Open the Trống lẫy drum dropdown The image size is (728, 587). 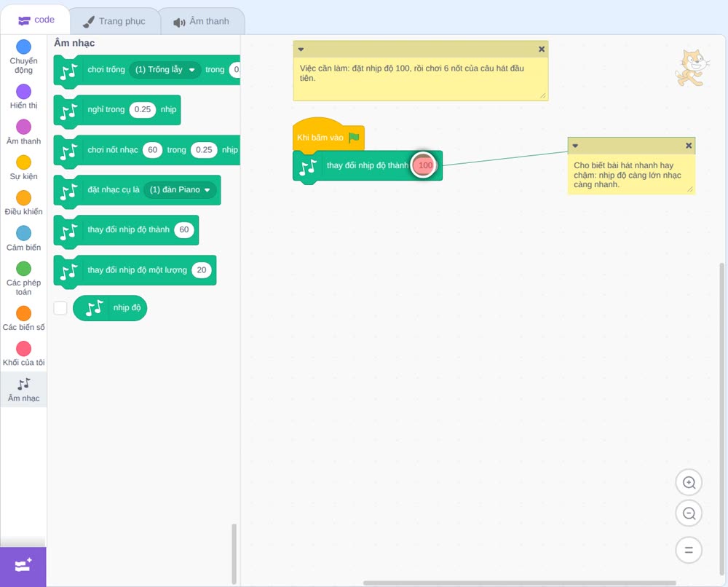[165, 70]
